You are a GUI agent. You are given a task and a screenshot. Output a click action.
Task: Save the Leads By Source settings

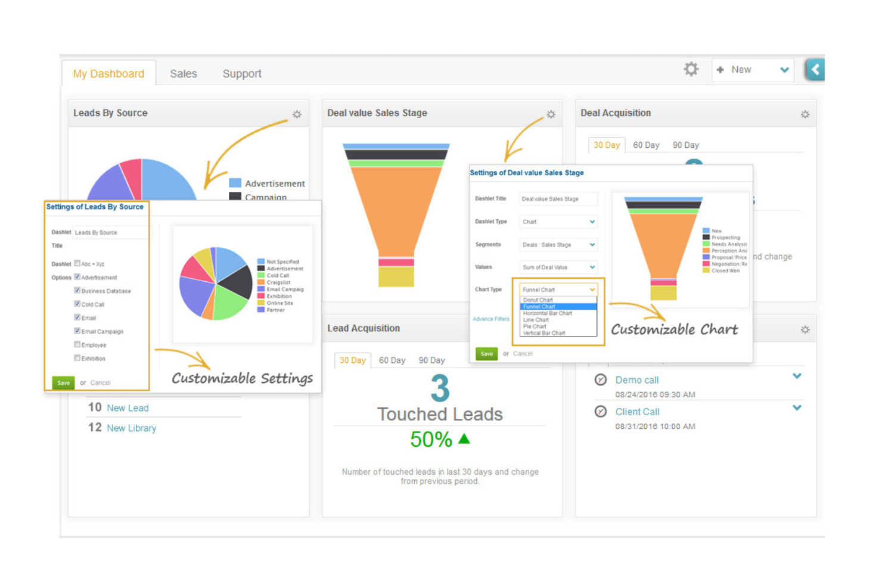click(63, 382)
